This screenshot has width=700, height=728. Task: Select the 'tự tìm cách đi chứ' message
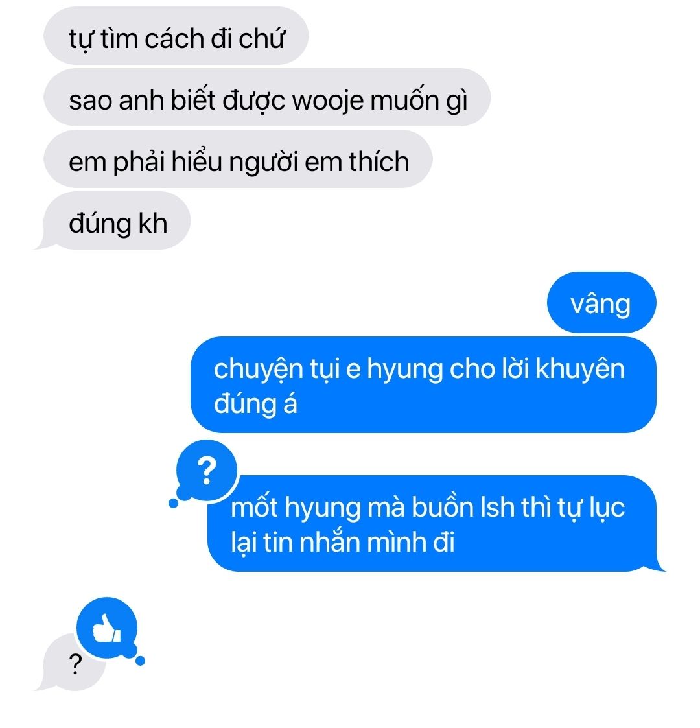tap(176, 36)
